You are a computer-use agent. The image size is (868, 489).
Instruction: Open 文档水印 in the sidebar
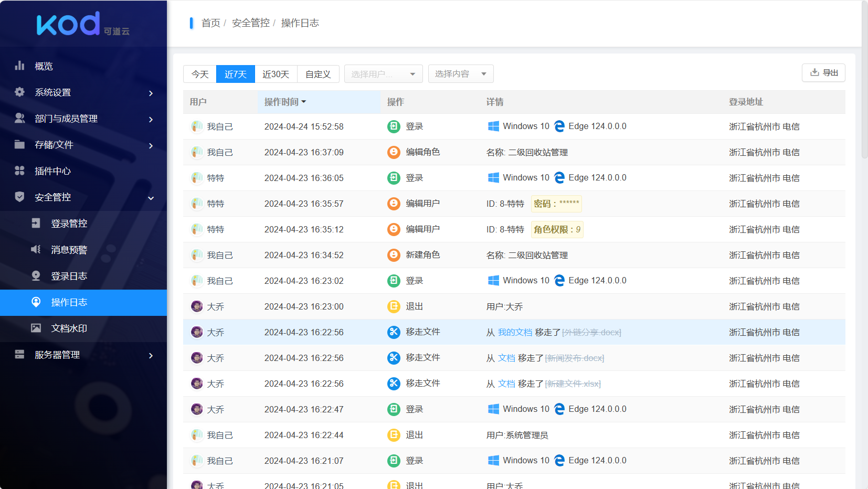point(83,328)
